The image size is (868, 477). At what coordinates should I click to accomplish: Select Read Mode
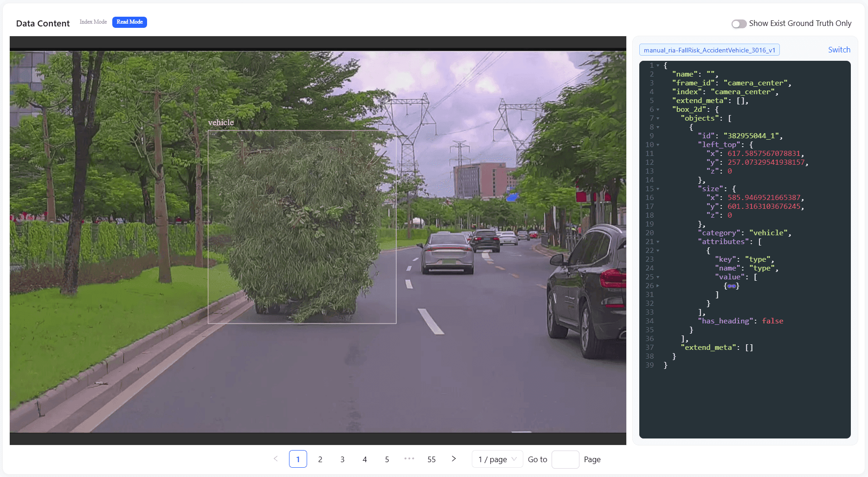tap(129, 22)
